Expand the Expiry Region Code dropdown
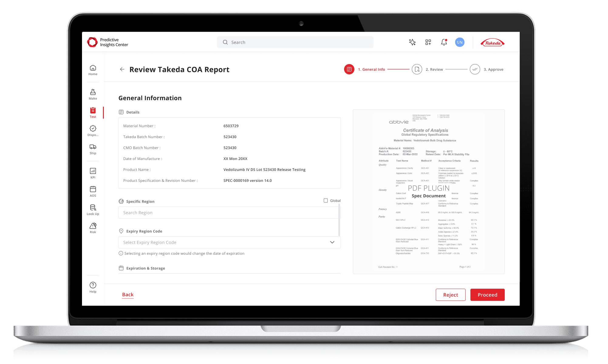 332,242
